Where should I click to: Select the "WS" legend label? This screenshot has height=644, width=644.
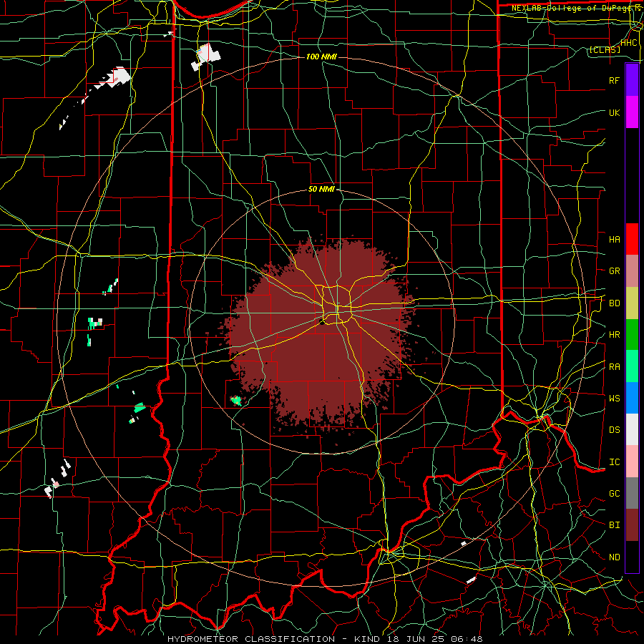click(614, 399)
